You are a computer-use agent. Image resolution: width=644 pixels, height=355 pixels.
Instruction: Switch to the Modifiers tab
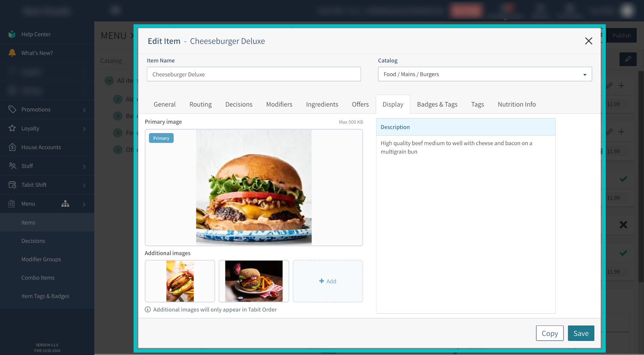(279, 104)
